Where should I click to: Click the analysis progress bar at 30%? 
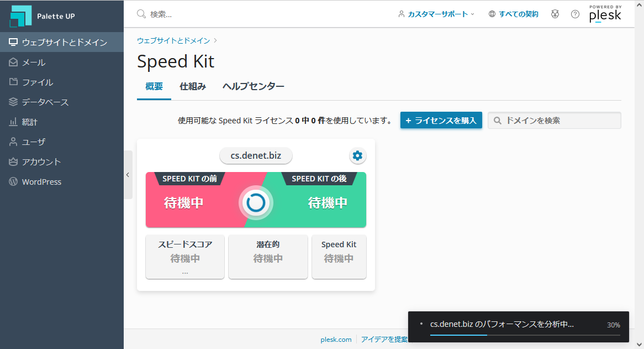pyautogui.click(x=525, y=335)
